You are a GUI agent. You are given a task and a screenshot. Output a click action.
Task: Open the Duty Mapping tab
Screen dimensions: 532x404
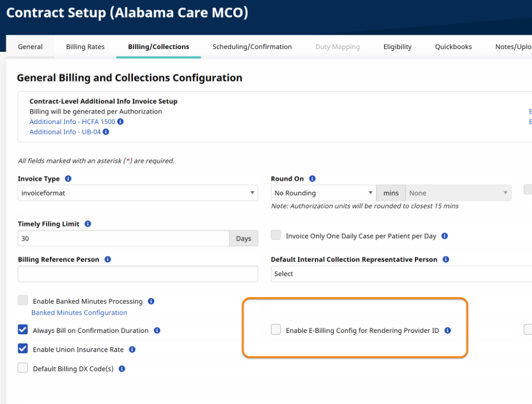coord(338,47)
